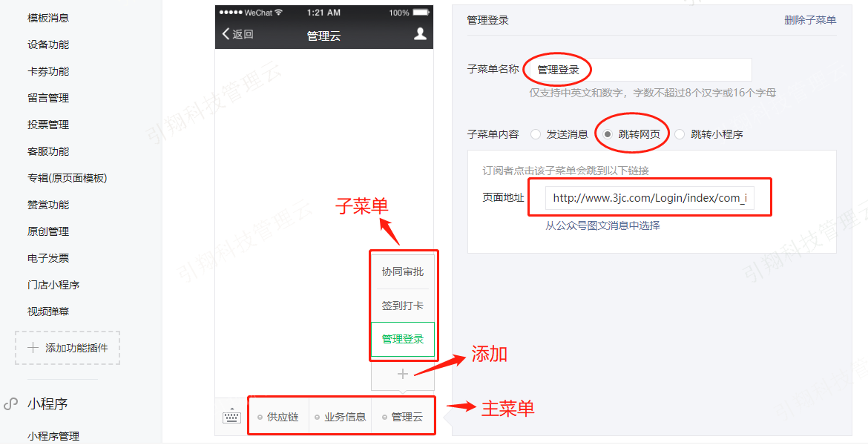Click the 小程序 link icon in sidebar
868x445 pixels.
[x=10, y=404]
